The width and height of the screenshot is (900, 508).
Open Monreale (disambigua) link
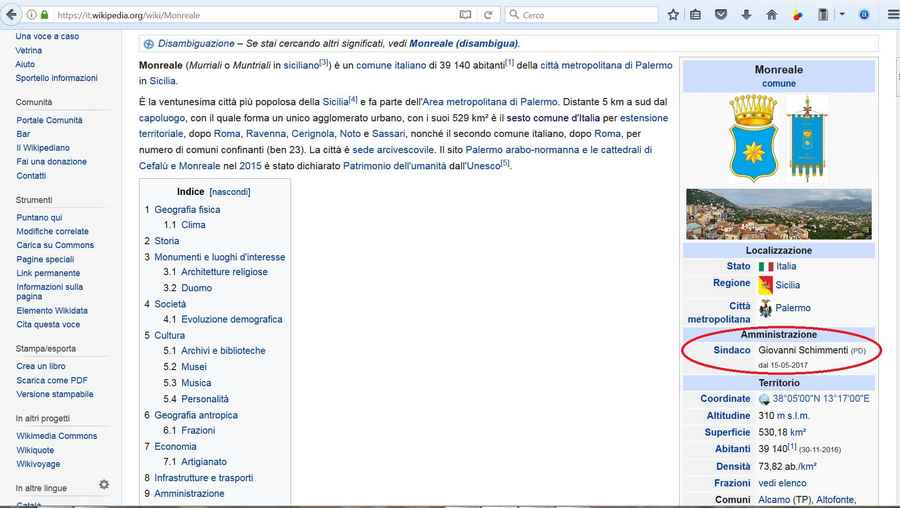click(463, 44)
